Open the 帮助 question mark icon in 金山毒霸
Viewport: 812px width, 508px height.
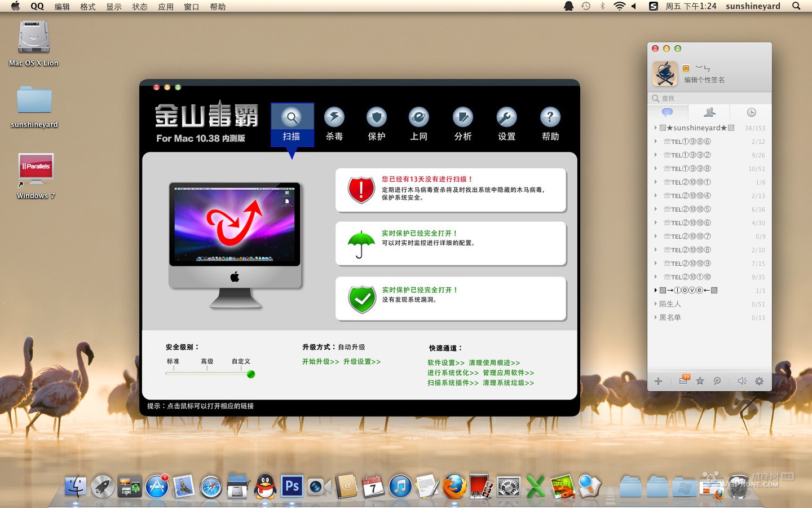pos(550,117)
